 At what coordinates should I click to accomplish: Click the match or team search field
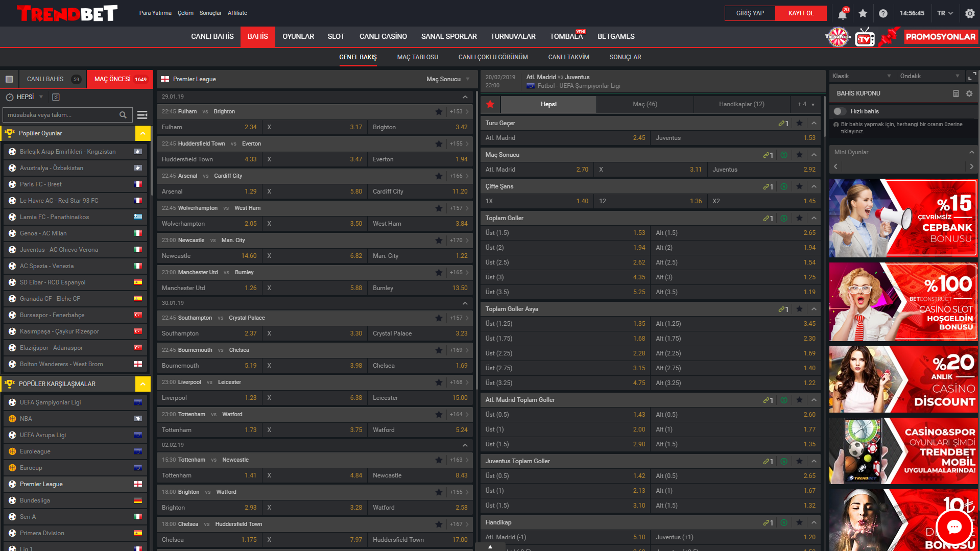coord(61,115)
